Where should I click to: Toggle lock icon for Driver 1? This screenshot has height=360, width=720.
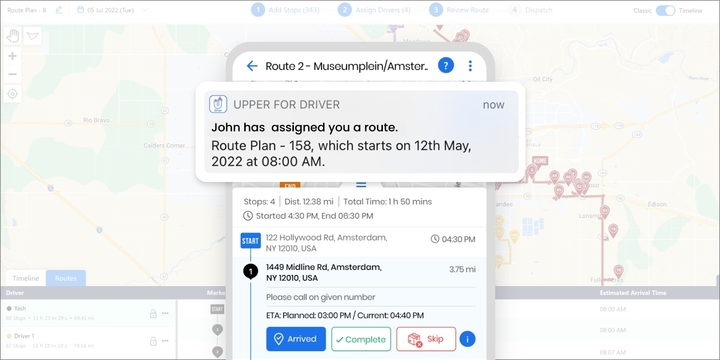point(153,341)
